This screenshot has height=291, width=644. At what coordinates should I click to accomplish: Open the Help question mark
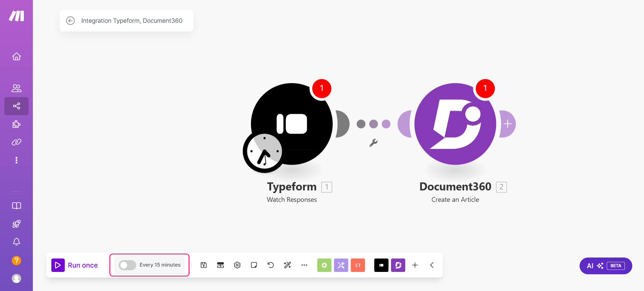coord(16,260)
